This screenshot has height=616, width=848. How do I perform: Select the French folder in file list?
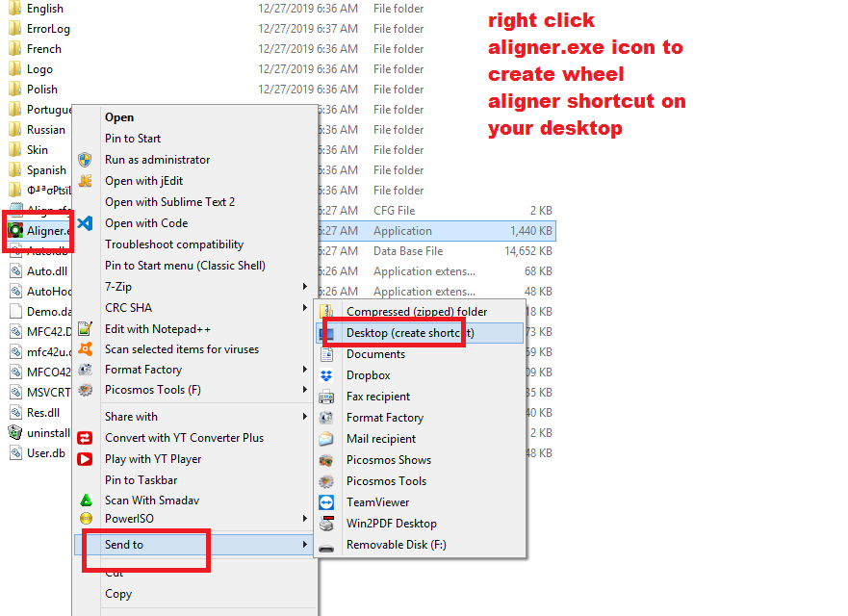[43, 49]
